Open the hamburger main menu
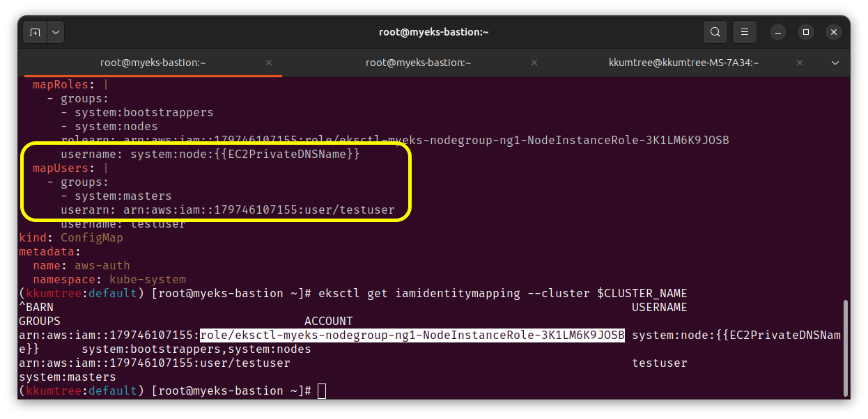This screenshot has width=868, height=419. click(745, 32)
